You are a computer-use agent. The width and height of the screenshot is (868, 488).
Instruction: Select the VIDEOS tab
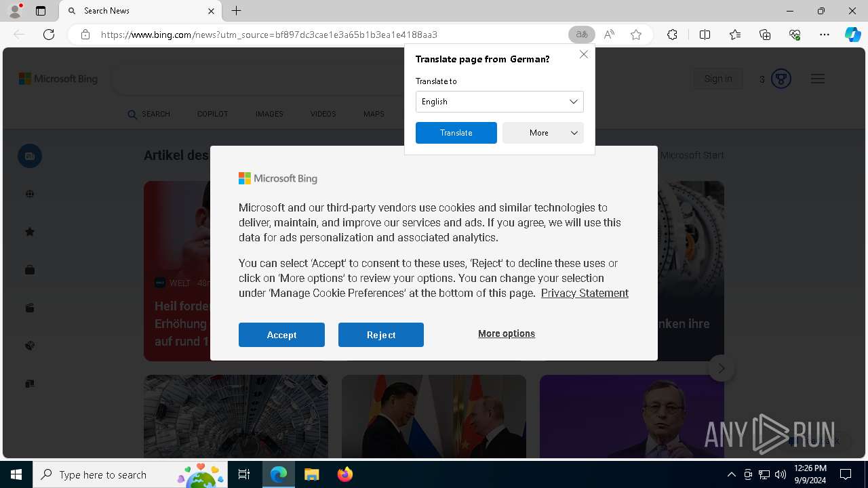(323, 114)
